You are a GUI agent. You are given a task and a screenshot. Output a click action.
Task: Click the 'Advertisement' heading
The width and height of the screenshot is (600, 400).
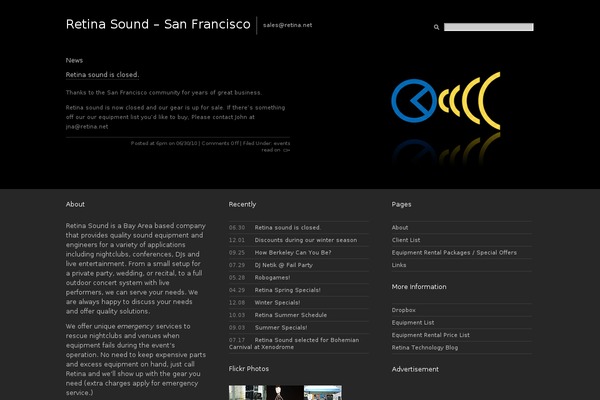415,369
